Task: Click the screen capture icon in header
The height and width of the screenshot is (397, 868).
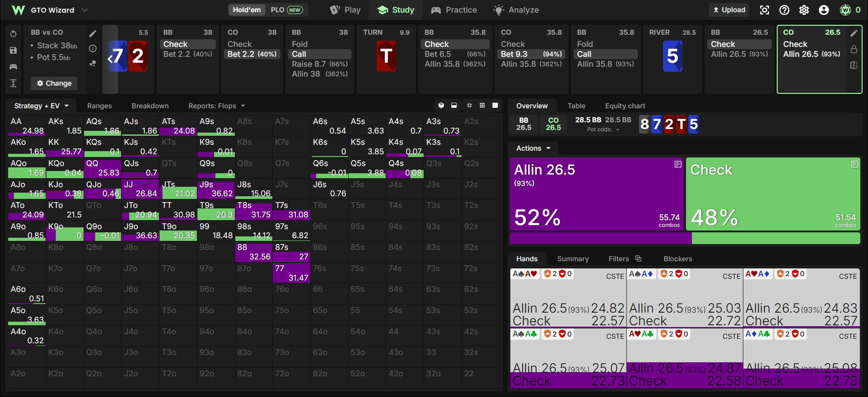Action: click(x=764, y=10)
